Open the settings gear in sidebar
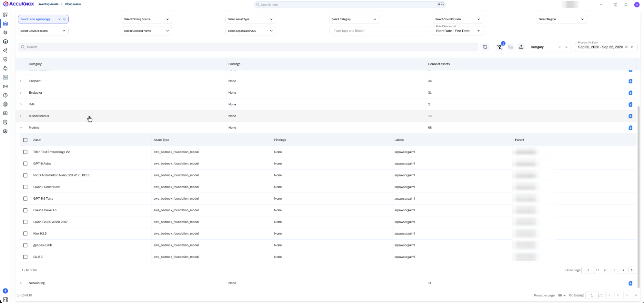Image resolution: width=644 pixels, height=303 pixels. [x=5, y=131]
